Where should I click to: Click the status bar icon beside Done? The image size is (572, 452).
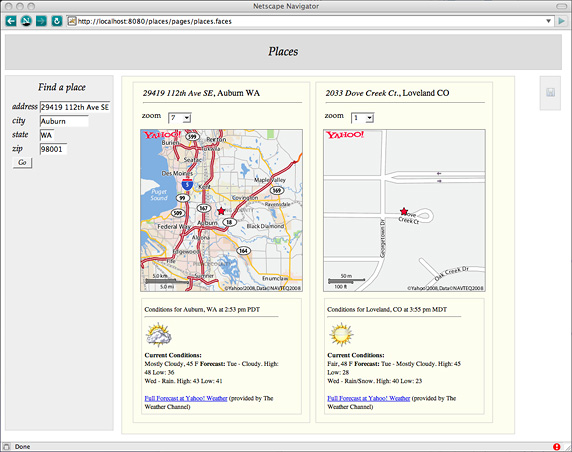pos(6,447)
